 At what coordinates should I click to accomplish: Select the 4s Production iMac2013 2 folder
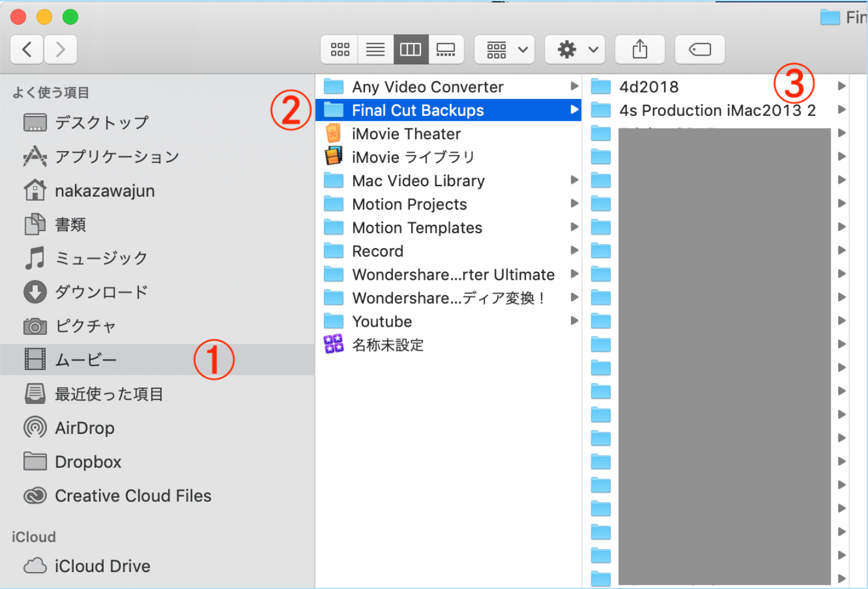click(716, 110)
